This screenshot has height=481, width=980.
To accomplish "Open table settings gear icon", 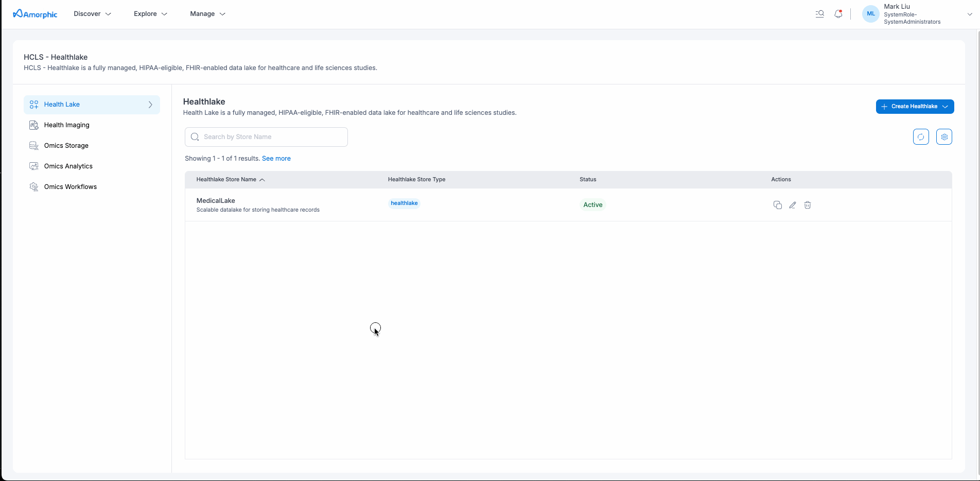I will point(944,137).
